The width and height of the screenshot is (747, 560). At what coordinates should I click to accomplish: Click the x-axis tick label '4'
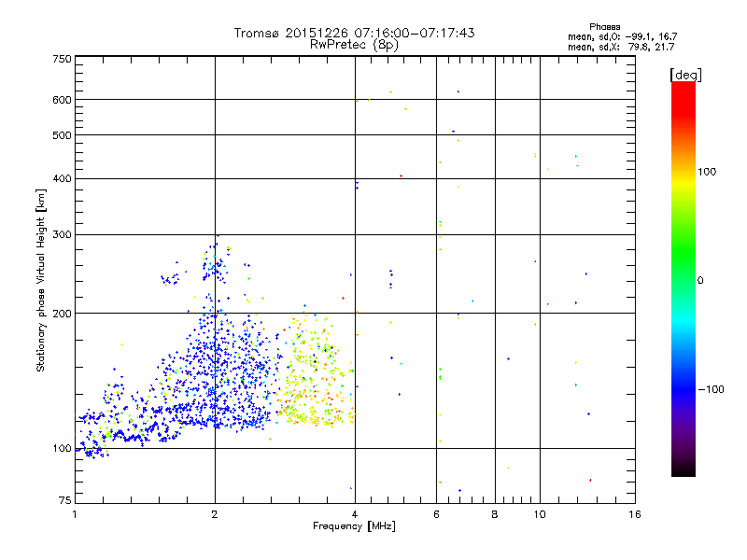(355, 514)
